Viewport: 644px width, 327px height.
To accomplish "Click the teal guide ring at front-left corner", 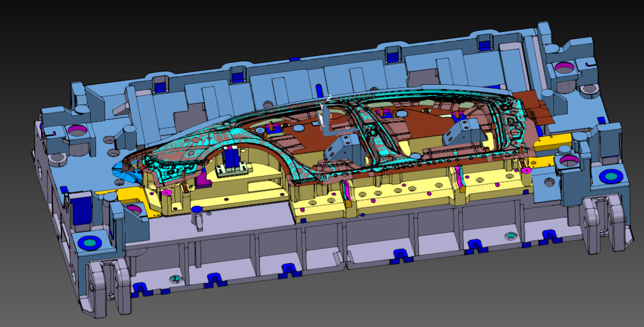I will tap(89, 243).
